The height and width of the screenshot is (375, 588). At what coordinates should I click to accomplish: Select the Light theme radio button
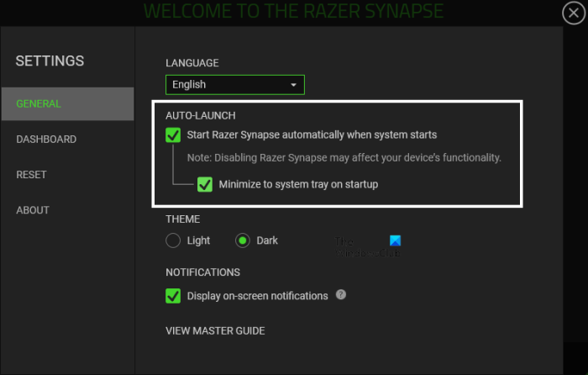[x=174, y=240]
